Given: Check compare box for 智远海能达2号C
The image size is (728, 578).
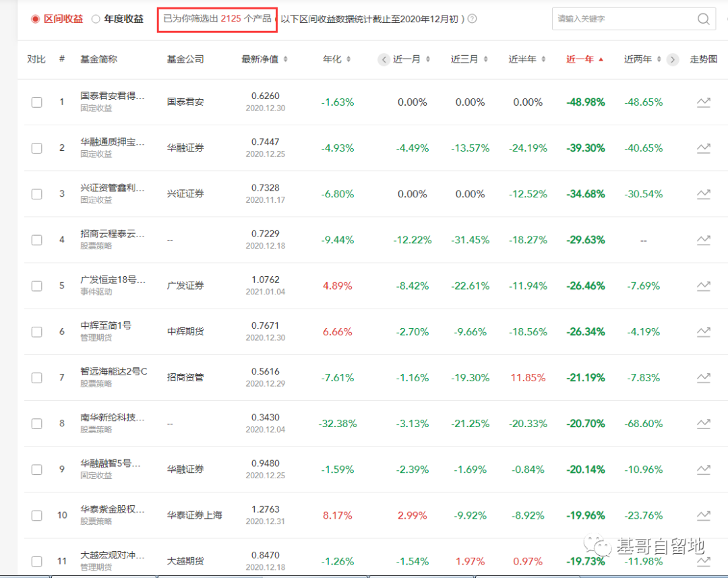Looking at the screenshot, I should [x=36, y=378].
